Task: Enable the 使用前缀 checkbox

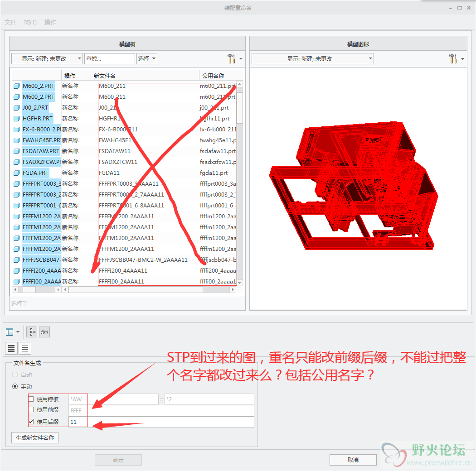Action: [31, 410]
